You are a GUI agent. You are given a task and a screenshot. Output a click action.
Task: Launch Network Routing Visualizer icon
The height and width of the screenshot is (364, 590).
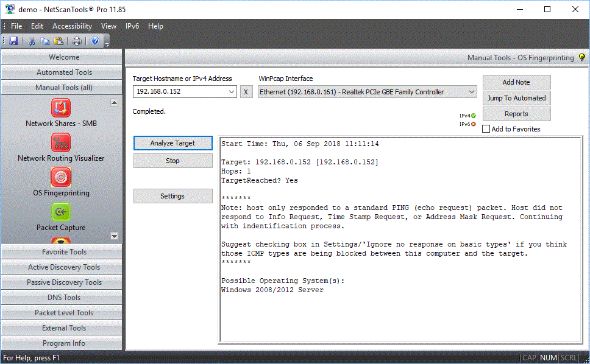click(61, 143)
